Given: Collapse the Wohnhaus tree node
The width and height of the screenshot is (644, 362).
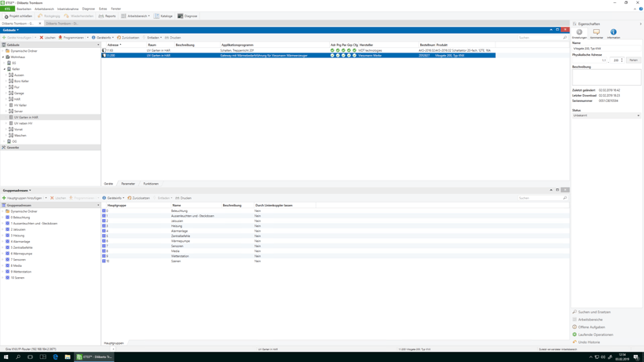Looking at the screenshot, I should (x=3, y=57).
